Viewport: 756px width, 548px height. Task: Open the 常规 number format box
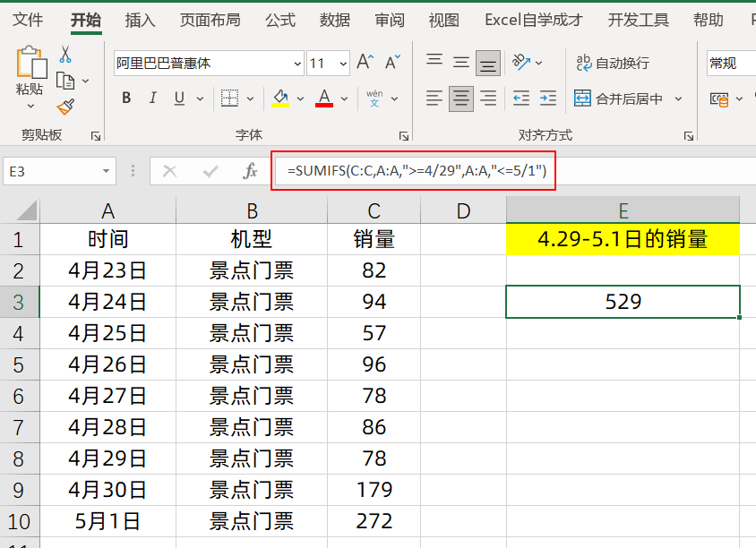(x=730, y=64)
